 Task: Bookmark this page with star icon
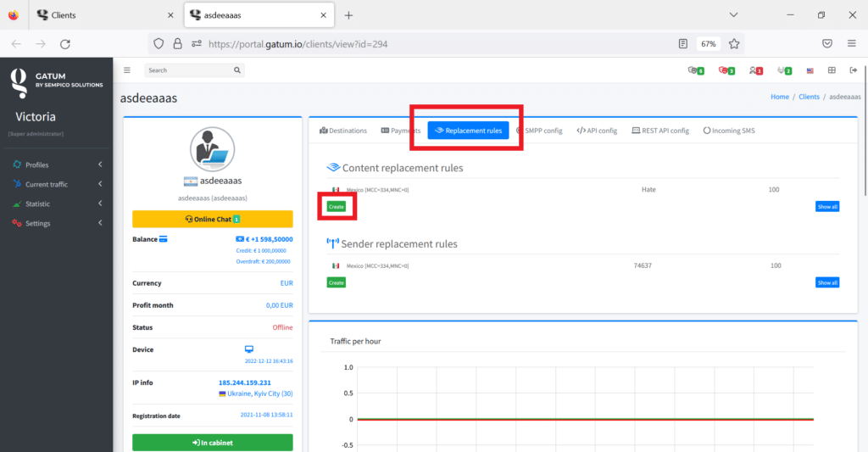point(734,44)
